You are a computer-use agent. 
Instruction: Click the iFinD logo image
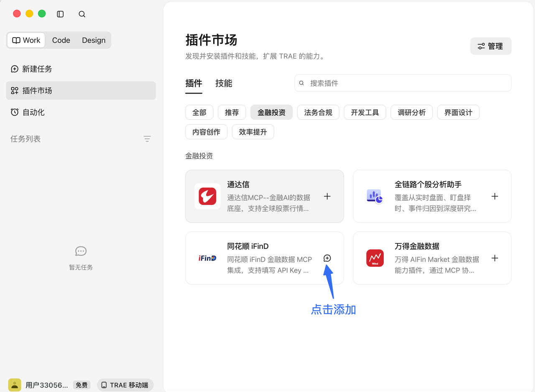(207, 258)
